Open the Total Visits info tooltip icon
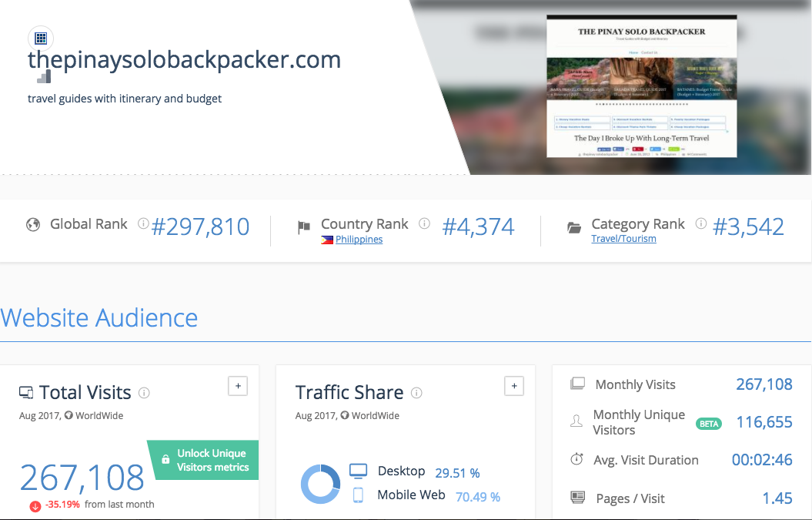The width and height of the screenshot is (812, 520). pyautogui.click(x=144, y=393)
